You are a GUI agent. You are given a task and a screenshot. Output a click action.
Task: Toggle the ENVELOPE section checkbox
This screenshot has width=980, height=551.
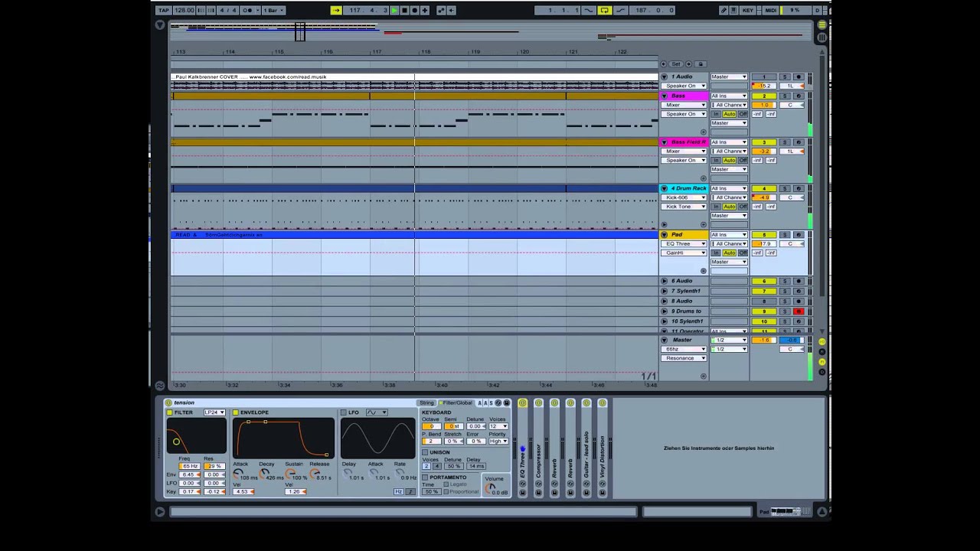[236, 412]
